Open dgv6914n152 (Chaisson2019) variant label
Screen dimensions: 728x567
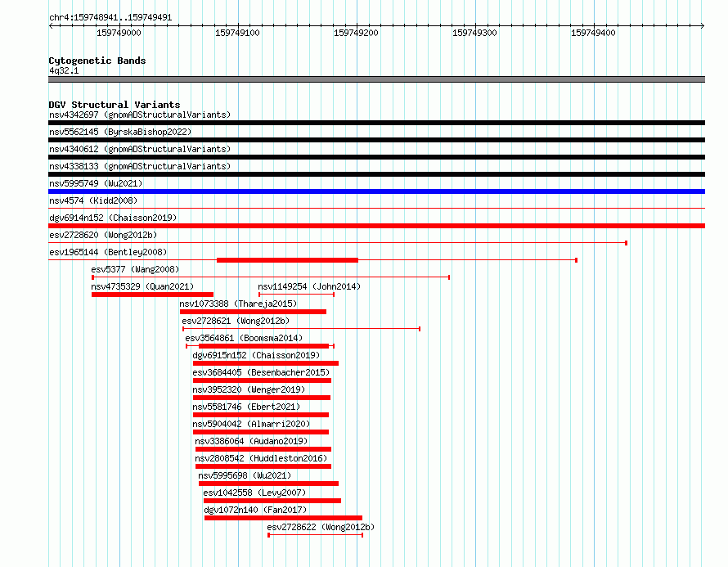[x=113, y=218]
